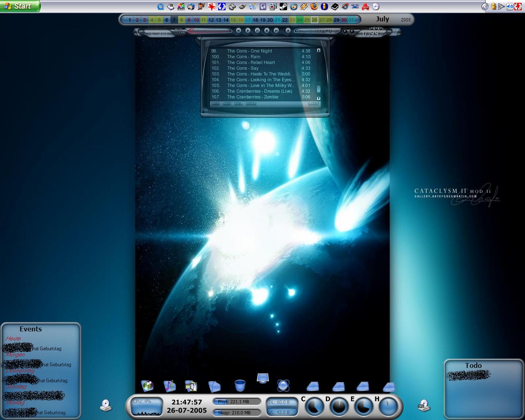Launch Thunderbird from the launcher bar
525x420 pixels.
191,7
